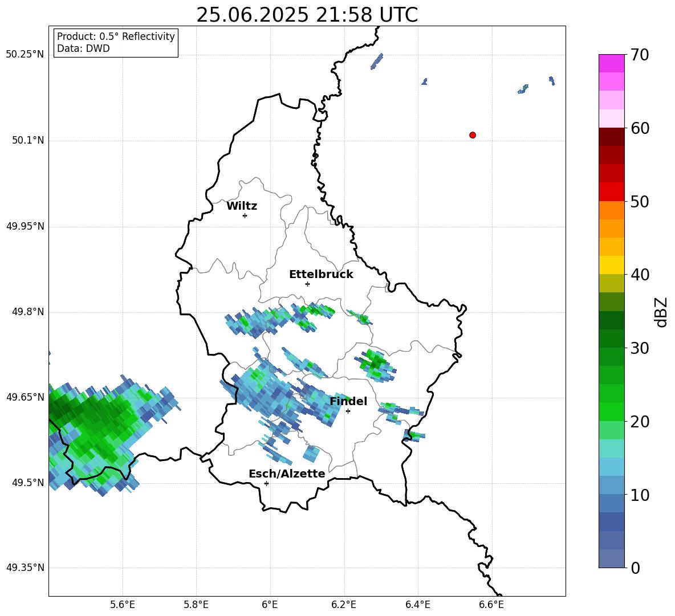Screen dimensions: 675x616
Task: Click the yellow colorbar segment at 40
Action: pos(611,266)
